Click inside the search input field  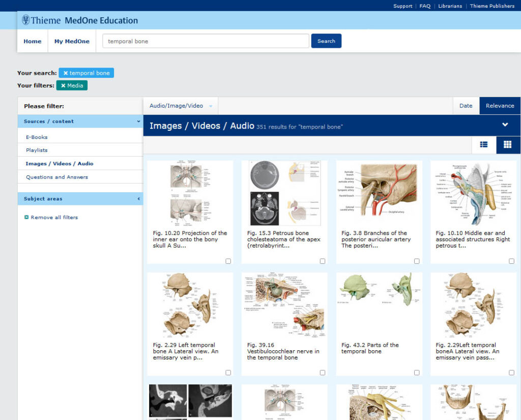coord(205,41)
